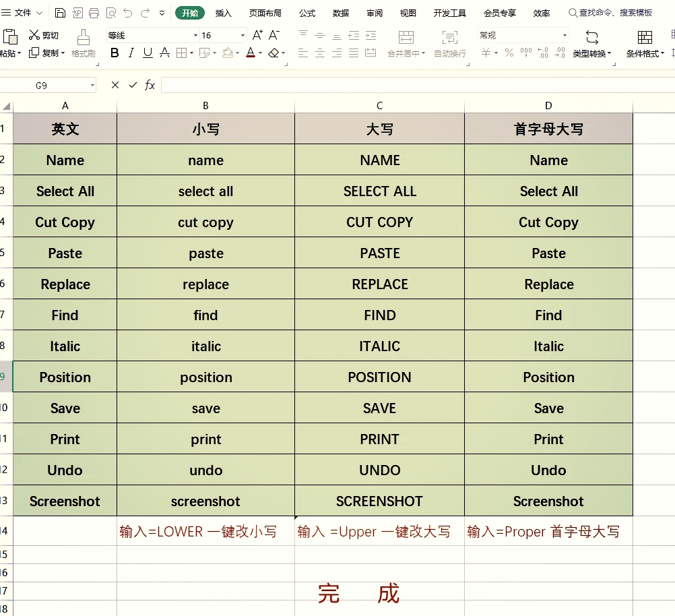This screenshot has height=616, width=675.
Task: Click the increase decimal places icon
Action: click(x=543, y=53)
